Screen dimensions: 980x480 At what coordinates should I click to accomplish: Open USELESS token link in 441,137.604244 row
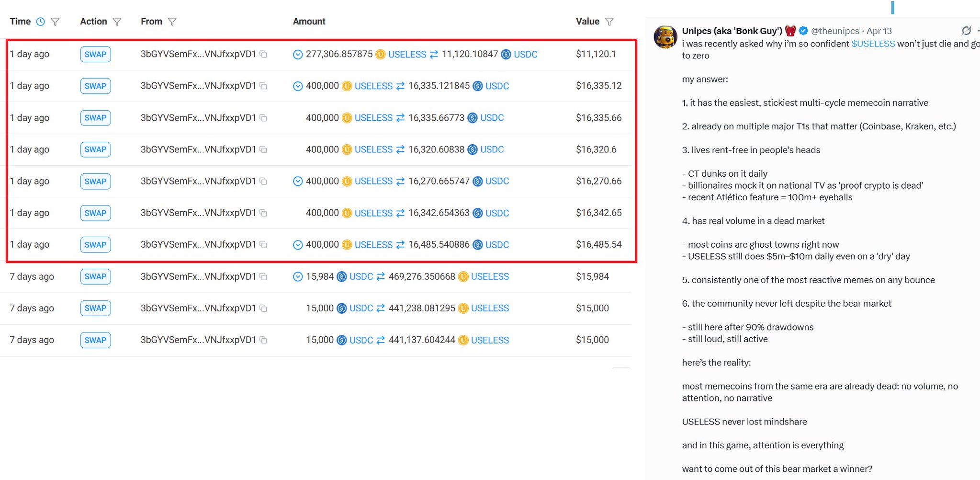489,340
